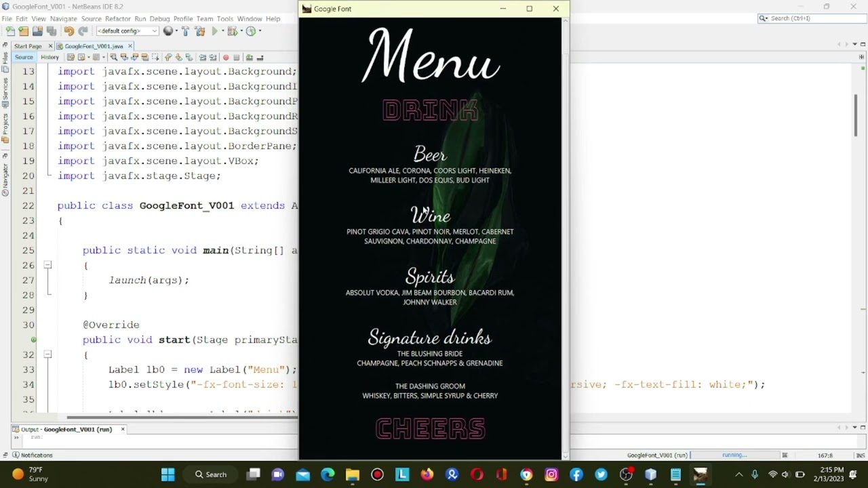Close the Output panel tab
This screenshot has width=868, height=488.
click(x=123, y=429)
